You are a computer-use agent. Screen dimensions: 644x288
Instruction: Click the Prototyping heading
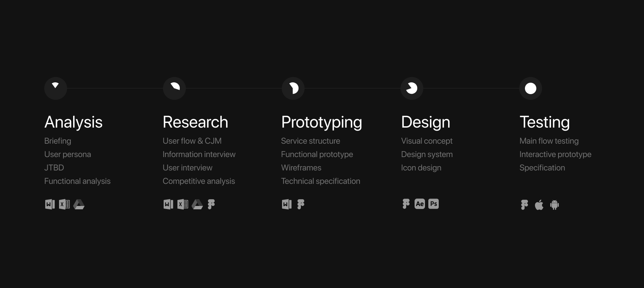322,122
